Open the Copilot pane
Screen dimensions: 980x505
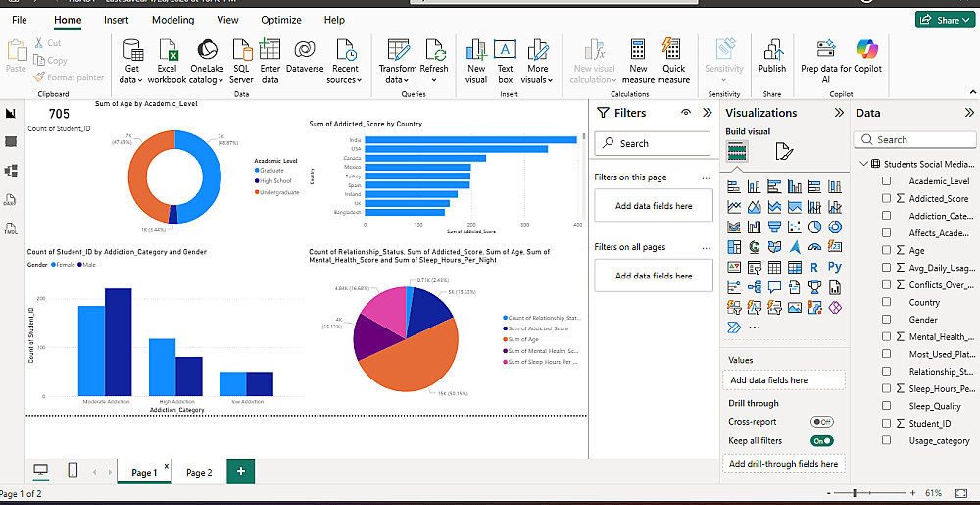(867, 56)
